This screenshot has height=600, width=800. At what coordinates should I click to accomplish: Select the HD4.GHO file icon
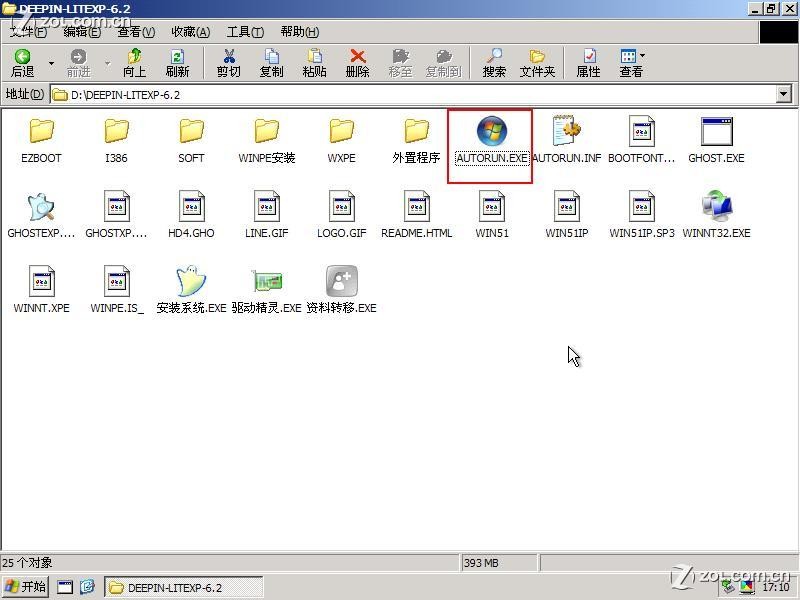pos(191,207)
